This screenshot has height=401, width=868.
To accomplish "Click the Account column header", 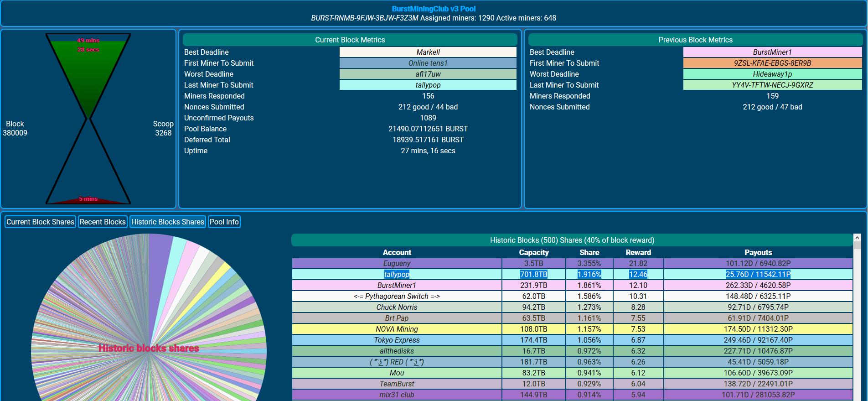I will pos(397,252).
